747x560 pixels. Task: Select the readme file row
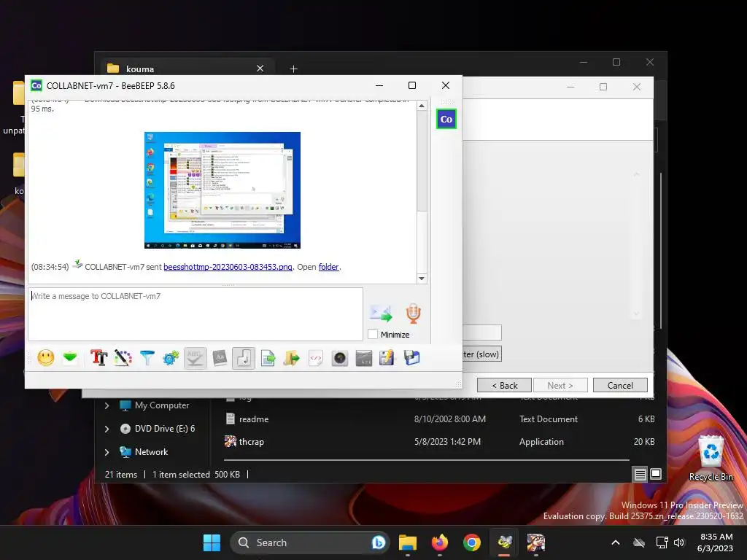(x=439, y=419)
